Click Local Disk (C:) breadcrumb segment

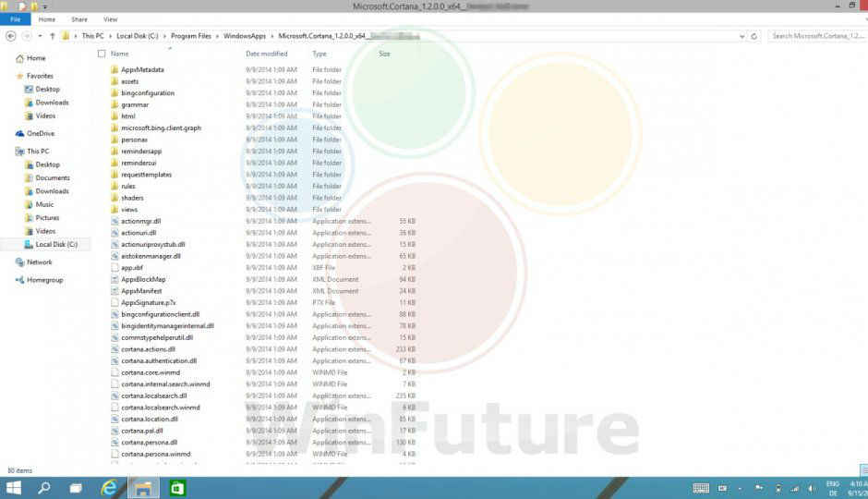pos(138,36)
